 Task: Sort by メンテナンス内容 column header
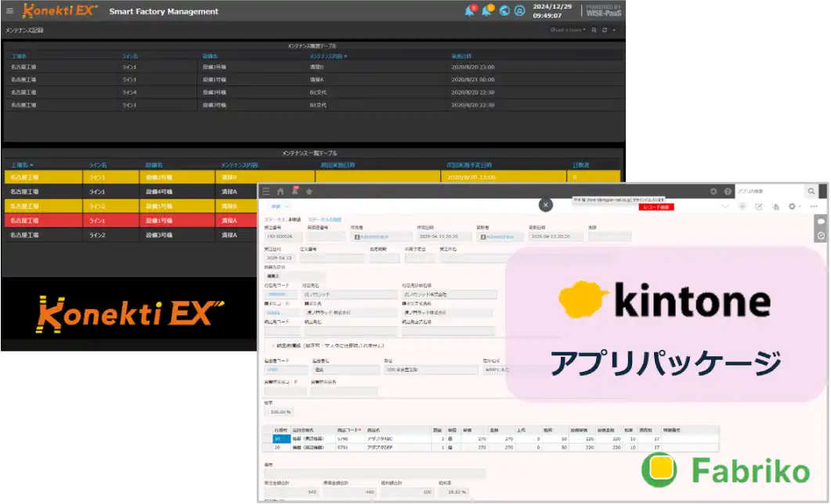tap(328, 56)
